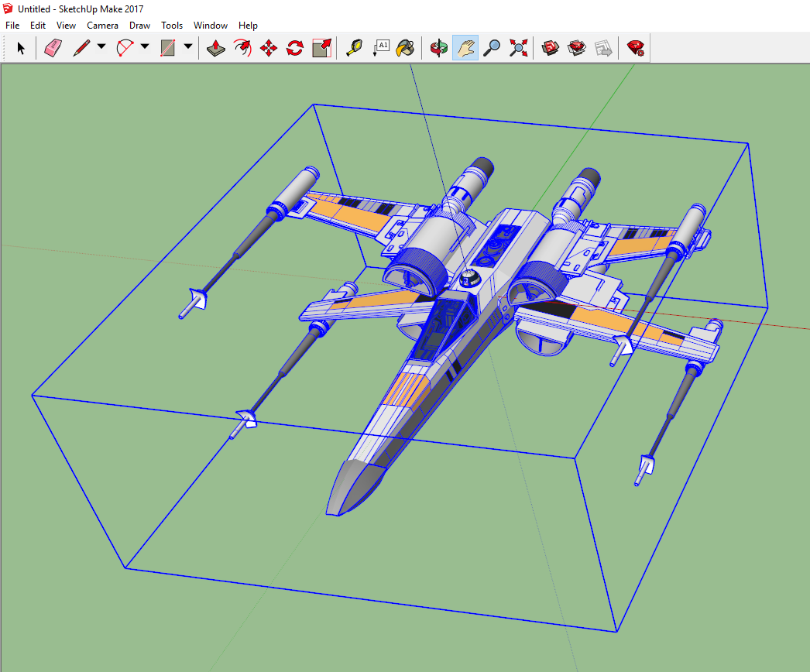Expand the Shapes tool dropdown arrow

pos(188,46)
